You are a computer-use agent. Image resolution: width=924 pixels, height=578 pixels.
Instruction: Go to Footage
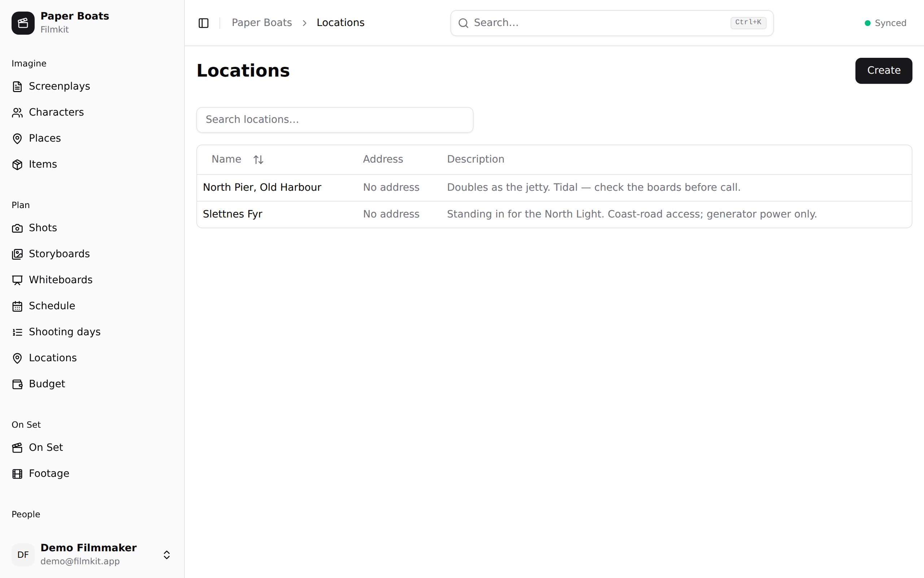point(92,473)
